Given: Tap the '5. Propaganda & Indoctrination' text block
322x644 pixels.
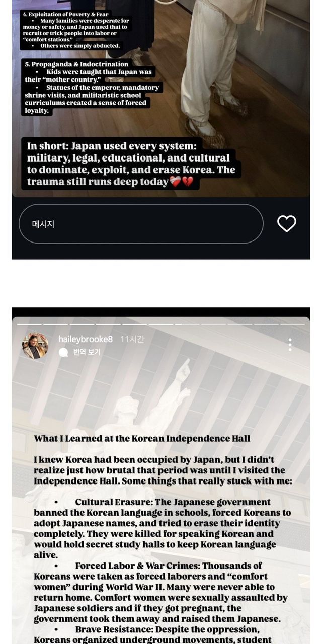Looking at the screenshot, I should coord(92,87).
